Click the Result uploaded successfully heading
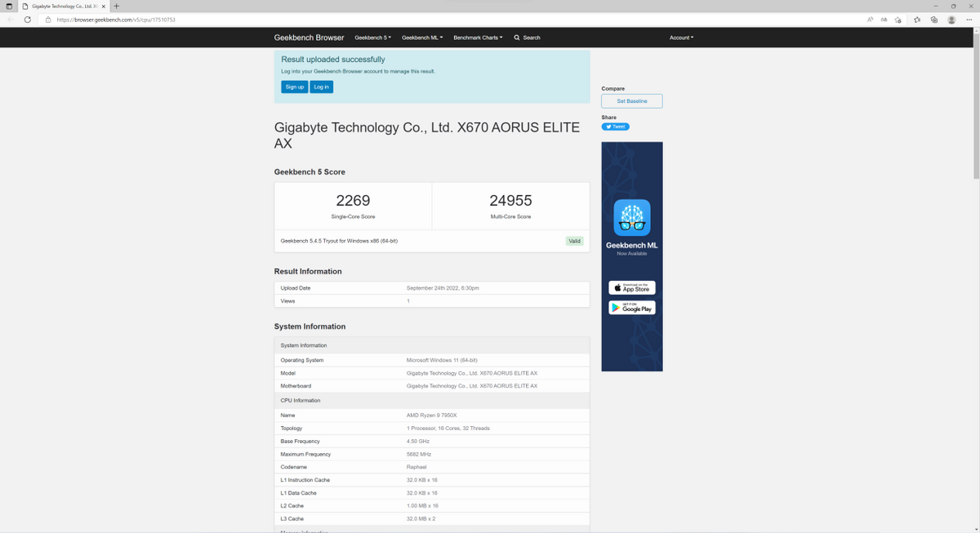The width and height of the screenshot is (980, 533). point(333,60)
